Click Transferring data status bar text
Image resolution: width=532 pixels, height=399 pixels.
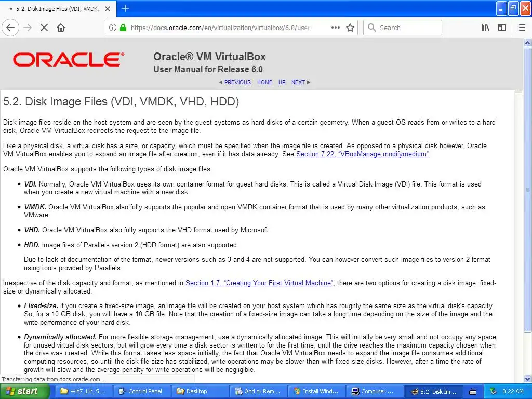[x=54, y=379]
